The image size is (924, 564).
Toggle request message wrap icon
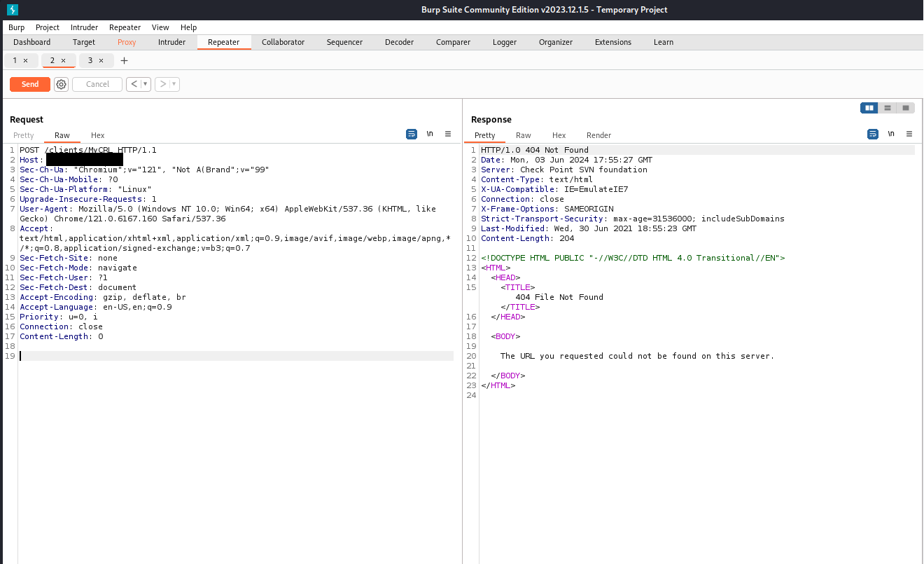(412, 134)
